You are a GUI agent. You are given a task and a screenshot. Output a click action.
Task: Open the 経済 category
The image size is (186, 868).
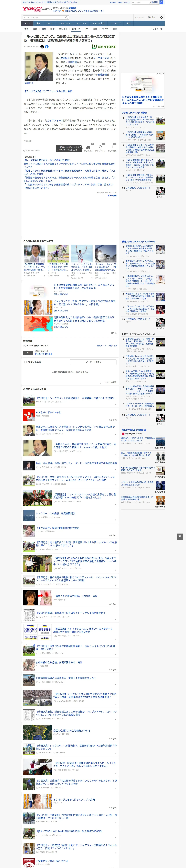click(x=52, y=29)
